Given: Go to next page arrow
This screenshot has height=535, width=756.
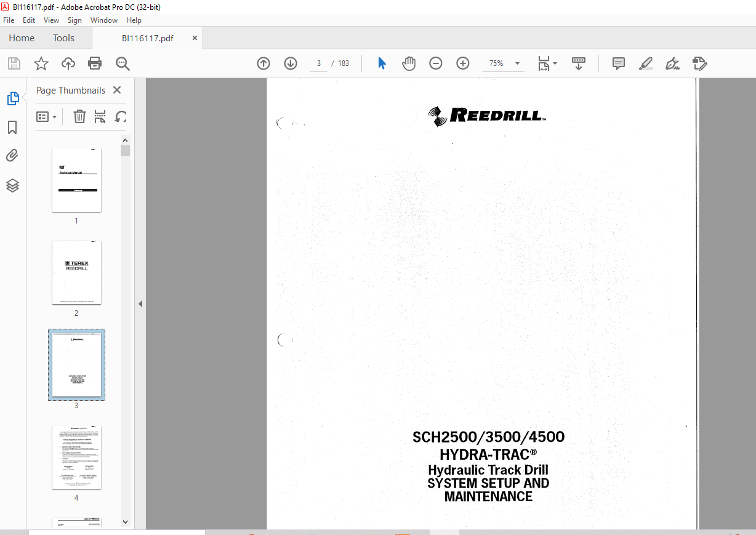Looking at the screenshot, I should tap(291, 63).
